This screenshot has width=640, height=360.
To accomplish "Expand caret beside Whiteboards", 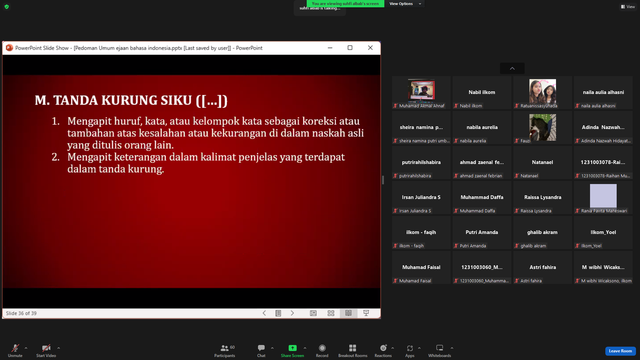I will tap(452, 348).
